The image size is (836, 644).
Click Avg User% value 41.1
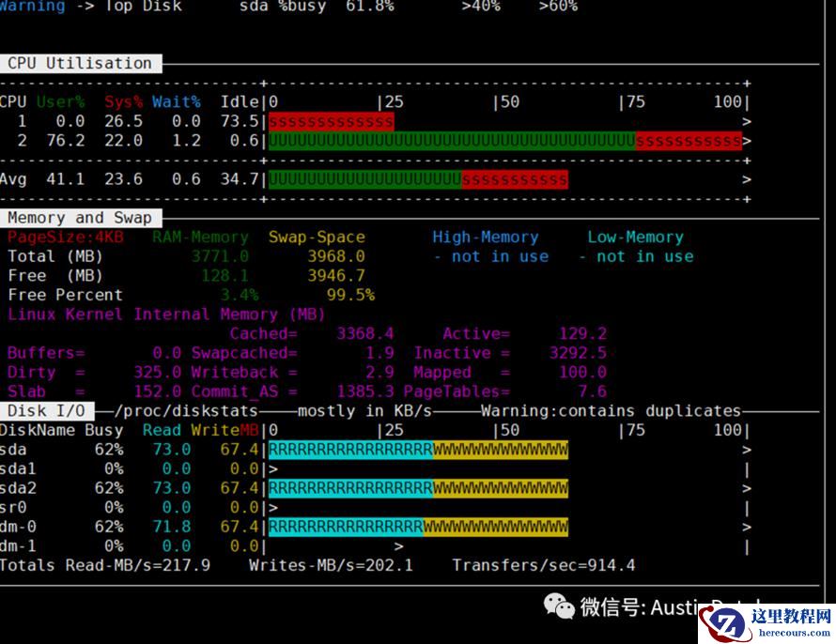tap(65, 179)
